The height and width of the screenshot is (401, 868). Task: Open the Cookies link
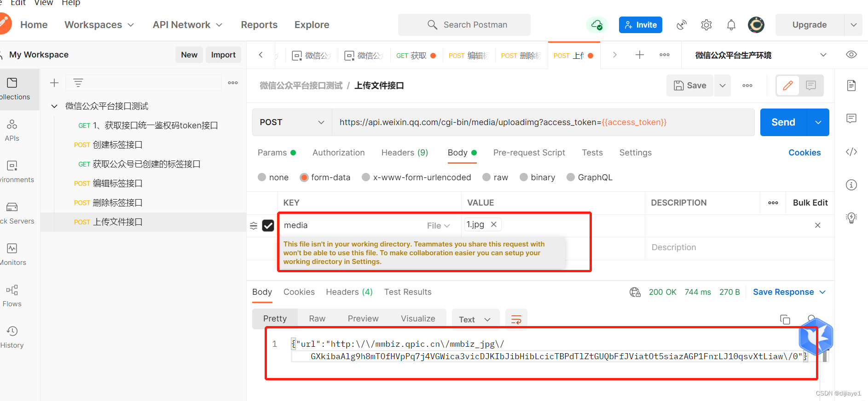tap(804, 153)
